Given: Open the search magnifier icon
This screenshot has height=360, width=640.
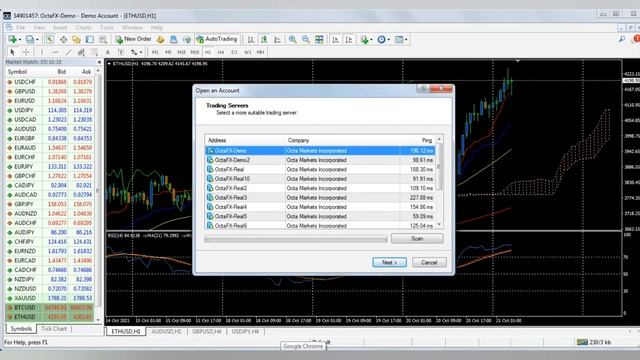Looking at the screenshot, I should coord(622,39).
